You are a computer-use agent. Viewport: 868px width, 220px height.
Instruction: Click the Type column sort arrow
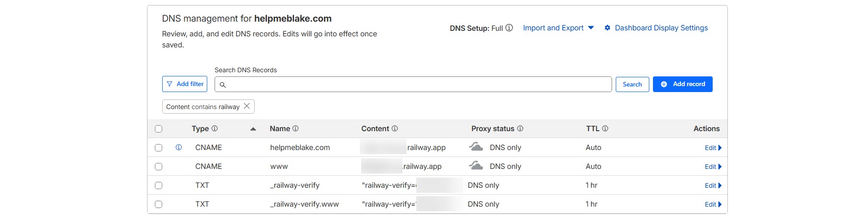pos(253,129)
